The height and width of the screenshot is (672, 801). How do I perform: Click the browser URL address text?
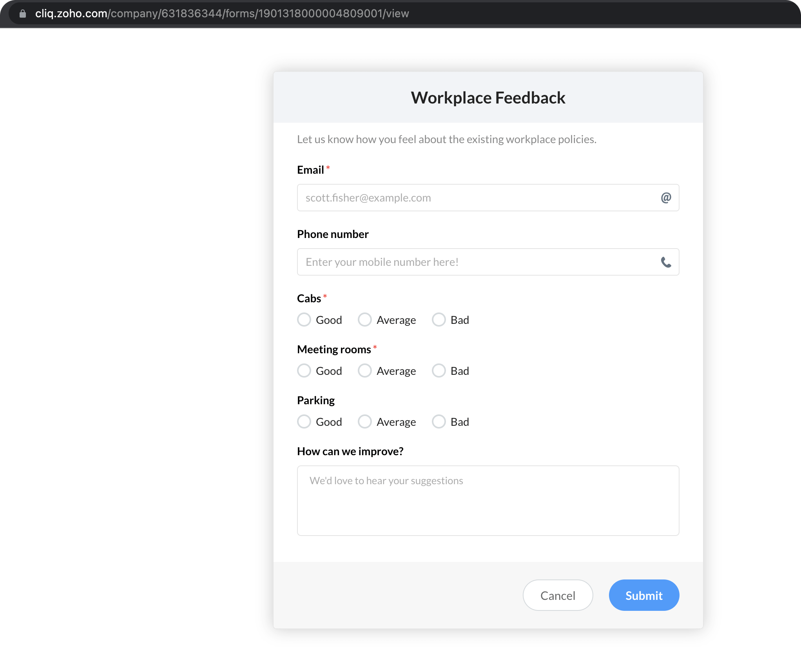(x=222, y=14)
